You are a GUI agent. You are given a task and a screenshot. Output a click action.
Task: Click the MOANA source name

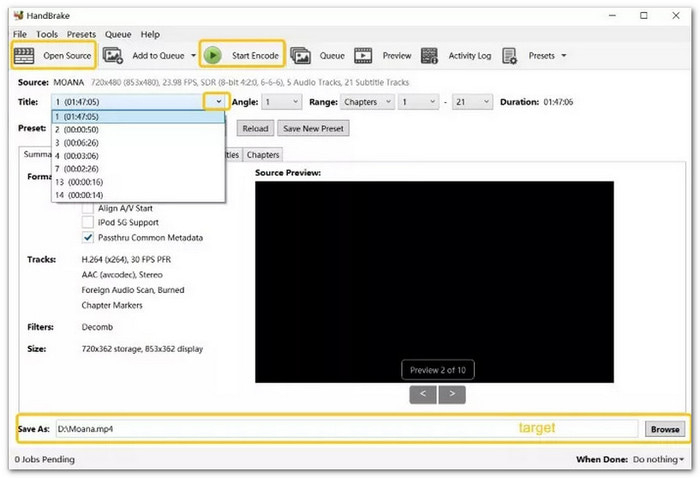(69, 83)
